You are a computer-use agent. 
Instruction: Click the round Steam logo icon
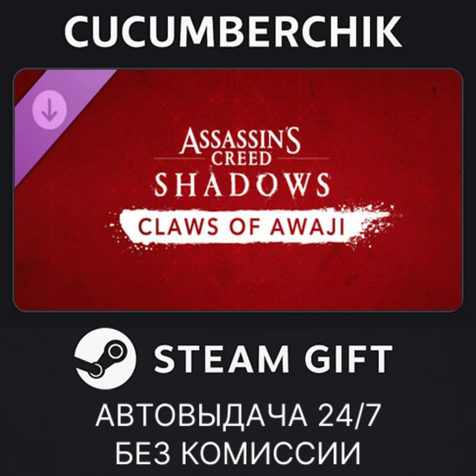coord(105,359)
